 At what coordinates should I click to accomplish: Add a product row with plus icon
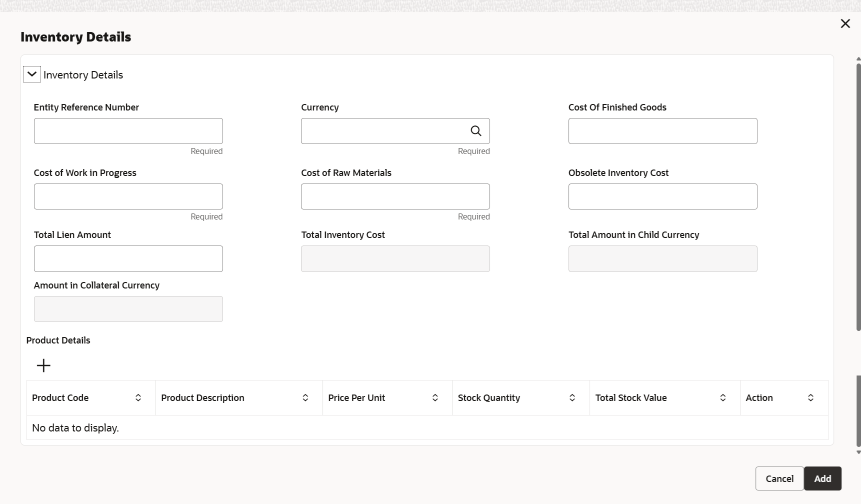(43, 365)
